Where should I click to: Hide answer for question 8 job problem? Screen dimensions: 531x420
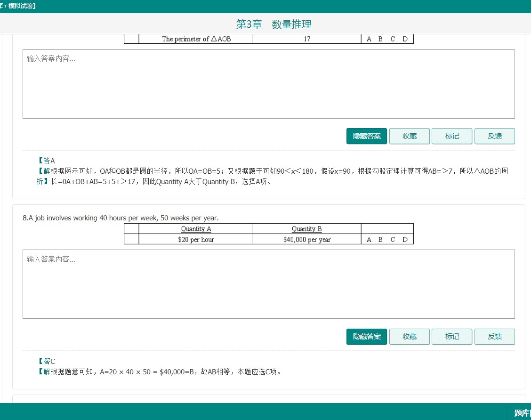point(366,337)
